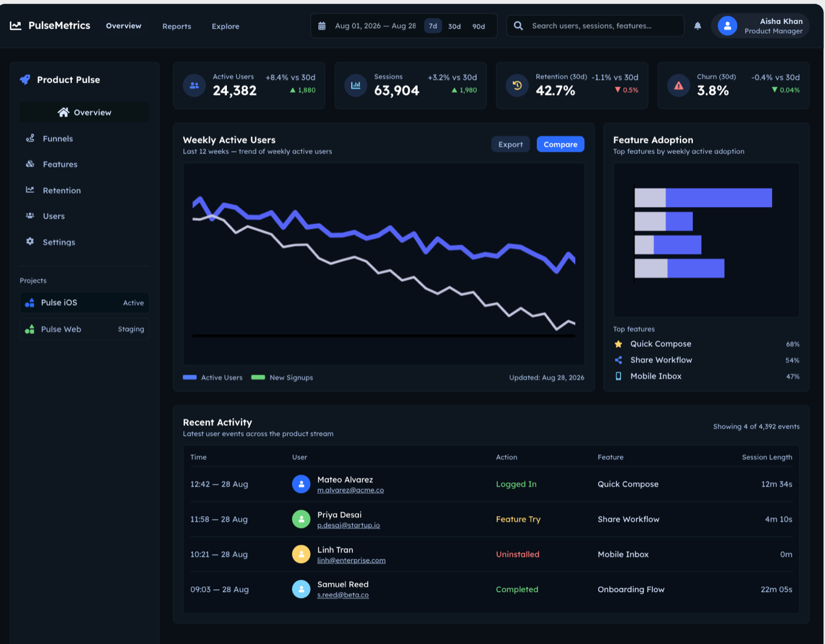Open the notifications bell
Image resolution: width=825 pixels, height=644 pixels.
pyautogui.click(x=698, y=26)
